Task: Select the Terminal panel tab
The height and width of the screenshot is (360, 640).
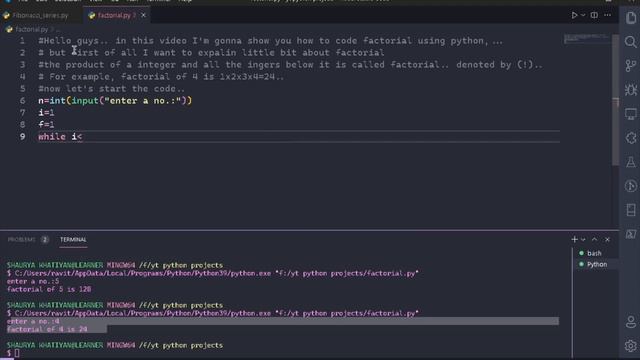Action: [73, 240]
